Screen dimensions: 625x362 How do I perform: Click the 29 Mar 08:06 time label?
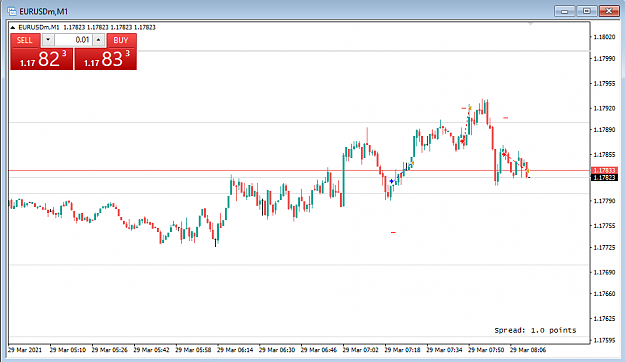tap(528, 350)
